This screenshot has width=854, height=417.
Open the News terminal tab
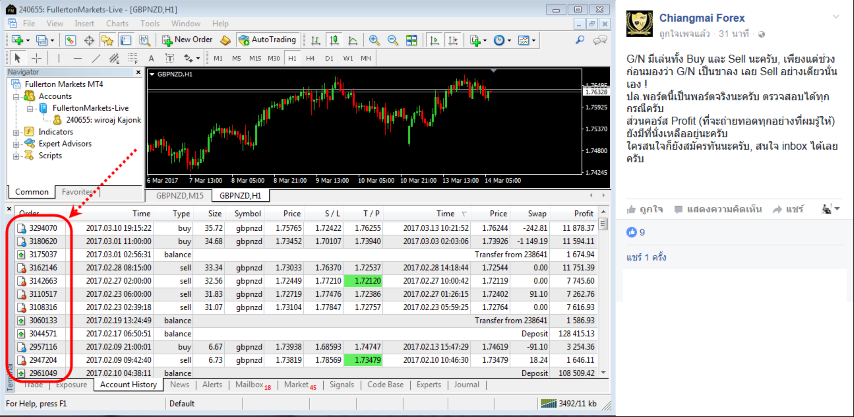click(x=179, y=384)
